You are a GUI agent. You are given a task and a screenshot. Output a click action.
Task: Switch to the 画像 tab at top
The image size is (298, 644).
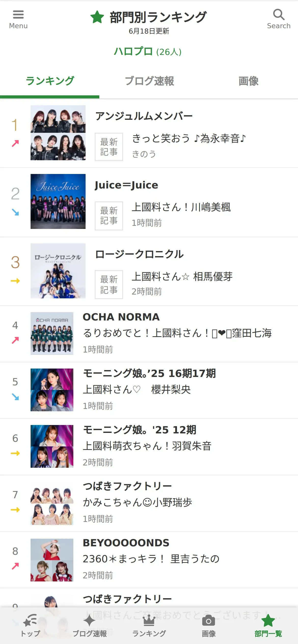(x=248, y=81)
